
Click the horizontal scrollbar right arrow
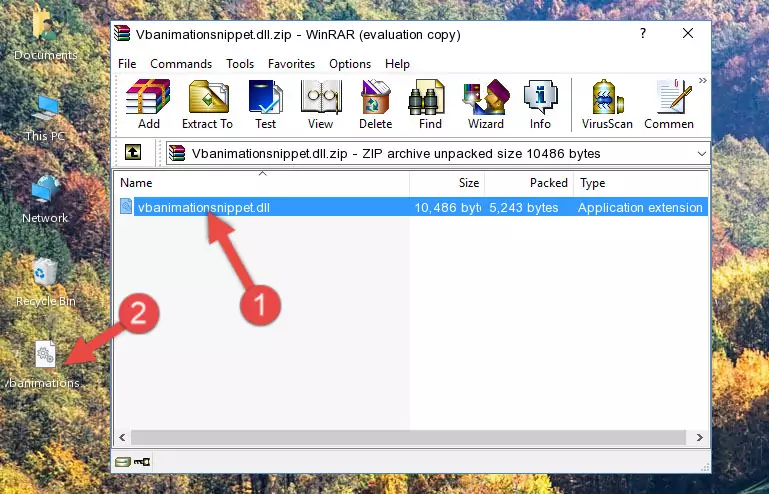pyautogui.click(x=699, y=437)
